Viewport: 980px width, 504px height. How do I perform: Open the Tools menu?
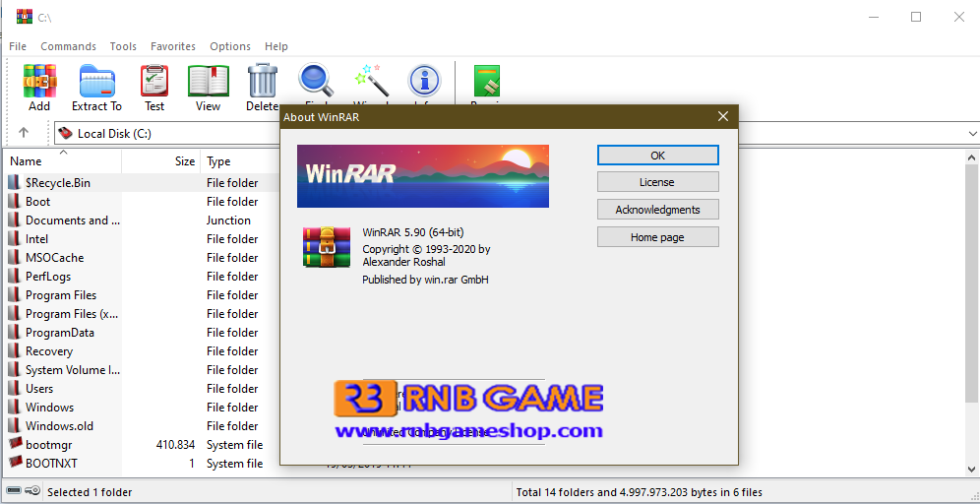(123, 46)
